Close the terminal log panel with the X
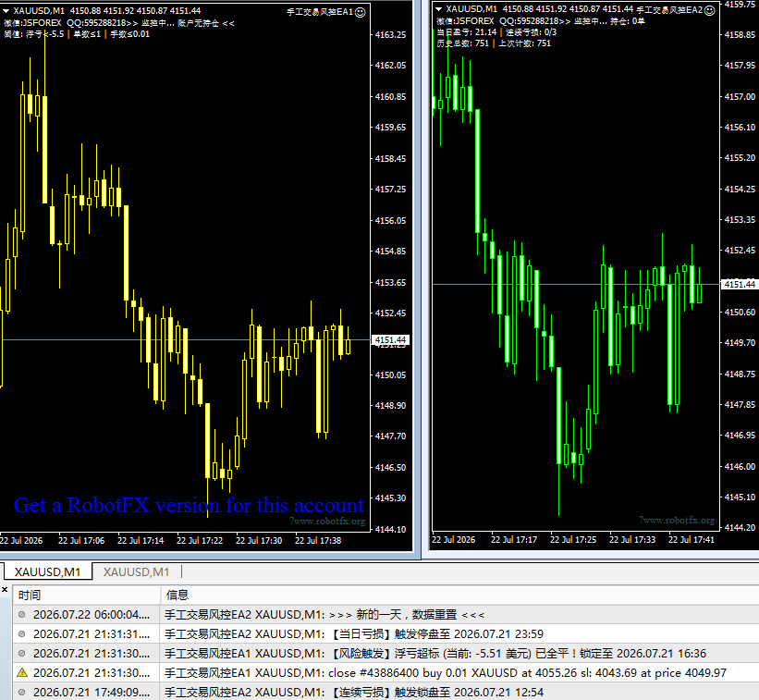The image size is (759, 700). [x=5, y=590]
